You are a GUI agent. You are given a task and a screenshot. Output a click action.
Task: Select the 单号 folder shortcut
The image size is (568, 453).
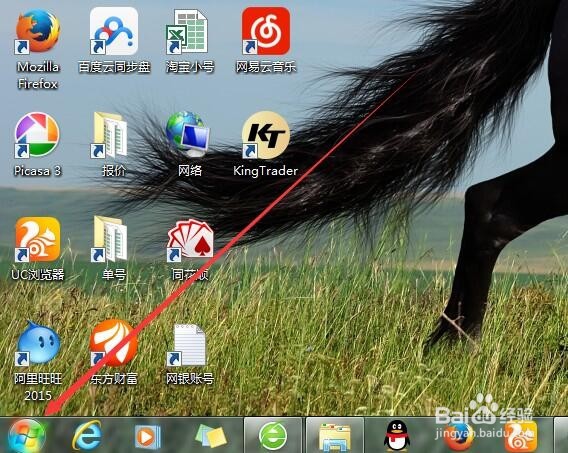(110, 239)
